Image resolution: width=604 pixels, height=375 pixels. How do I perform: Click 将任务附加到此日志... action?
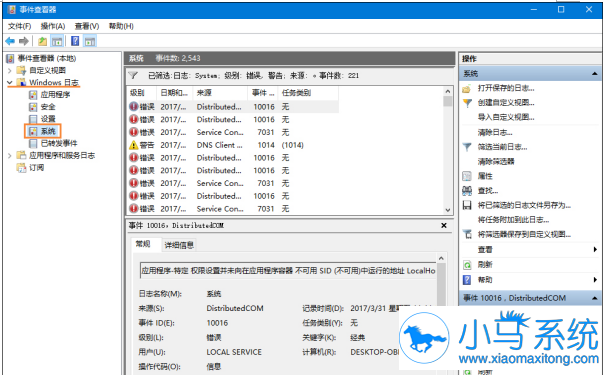click(513, 220)
